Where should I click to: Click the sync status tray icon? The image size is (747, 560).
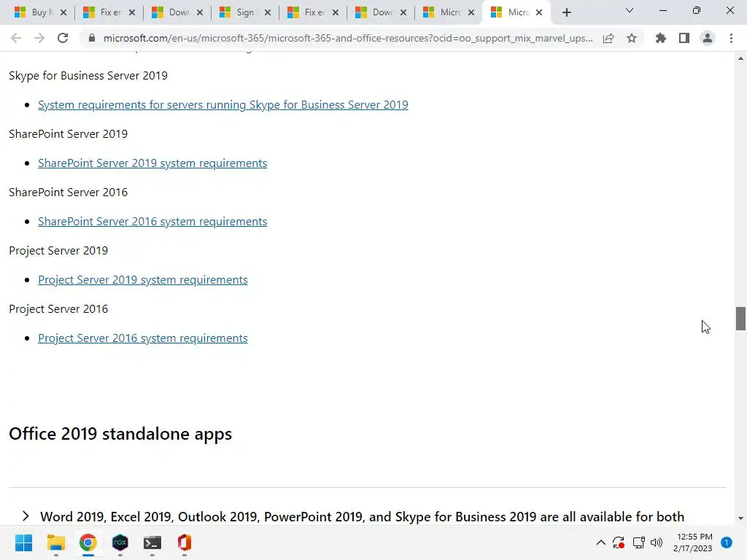pyautogui.click(x=619, y=542)
